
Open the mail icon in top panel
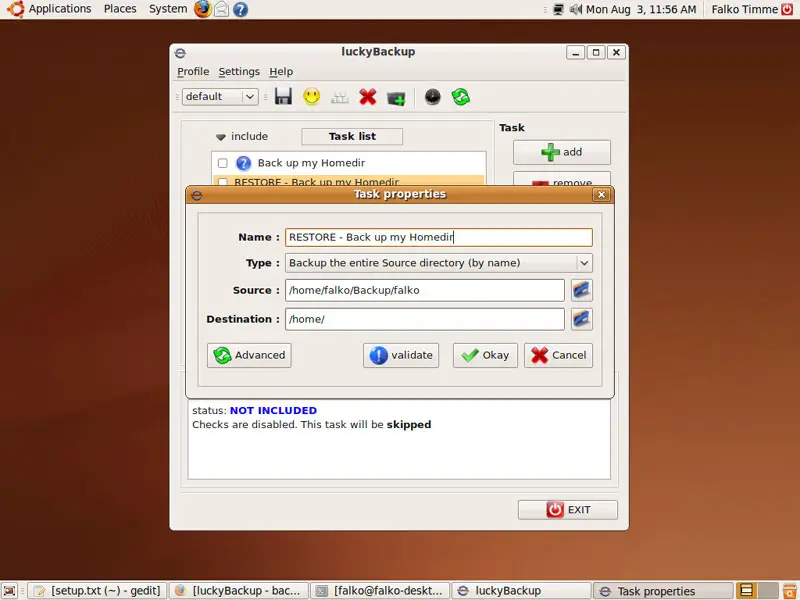point(221,9)
